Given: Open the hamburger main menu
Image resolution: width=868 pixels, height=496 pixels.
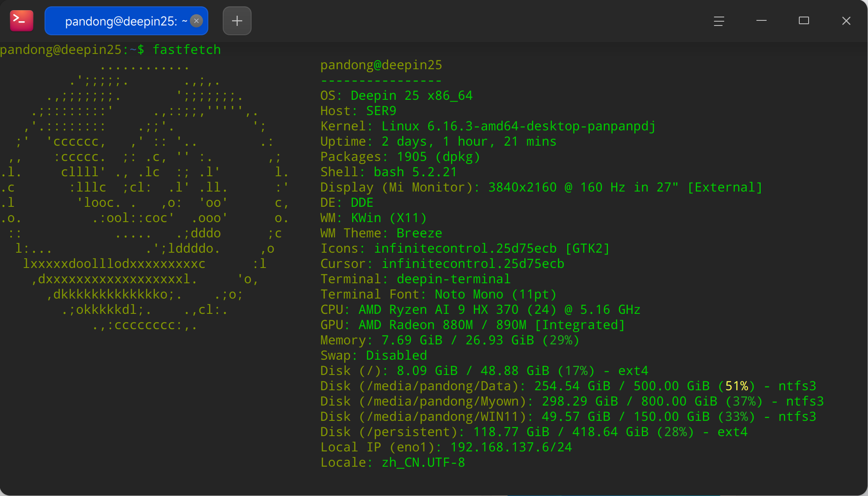Looking at the screenshot, I should [x=719, y=21].
